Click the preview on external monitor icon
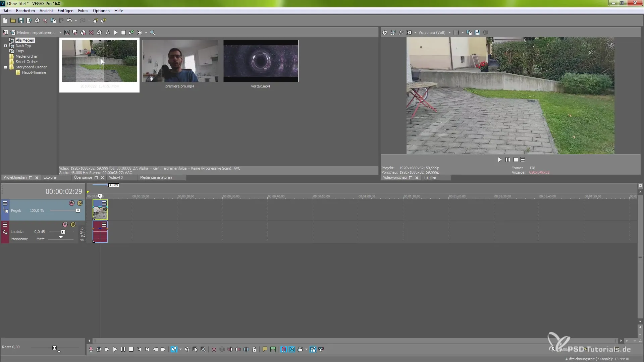The width and height of the screenshot is (644, 362). click(393, 33)
